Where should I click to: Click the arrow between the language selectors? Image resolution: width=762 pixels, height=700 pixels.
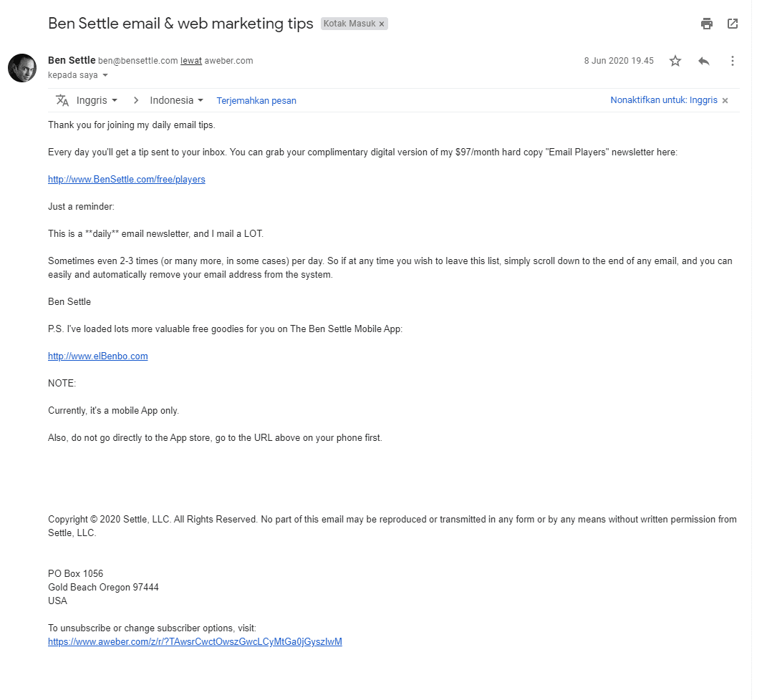coord(135,100)
